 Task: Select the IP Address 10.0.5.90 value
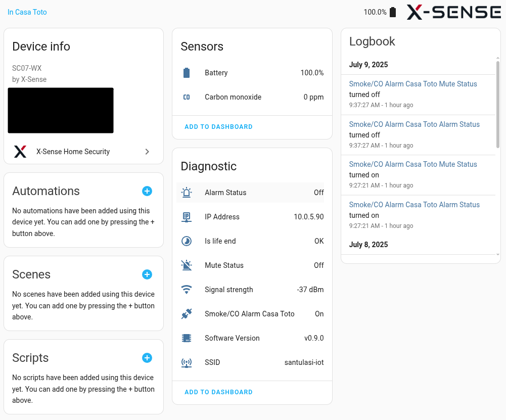pyautogui.click(x=309, y=217)
